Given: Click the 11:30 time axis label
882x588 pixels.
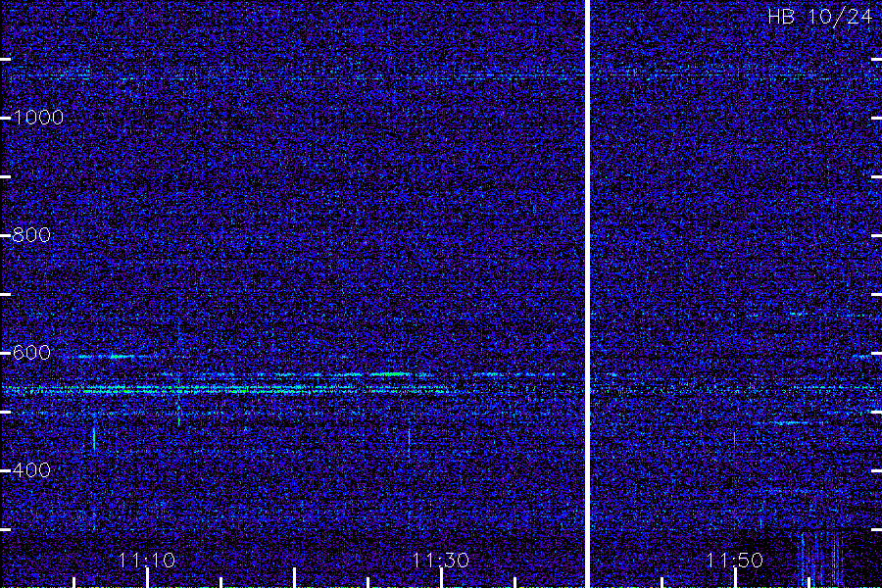Looking at the screenshot, I should [x=440, y=560].
